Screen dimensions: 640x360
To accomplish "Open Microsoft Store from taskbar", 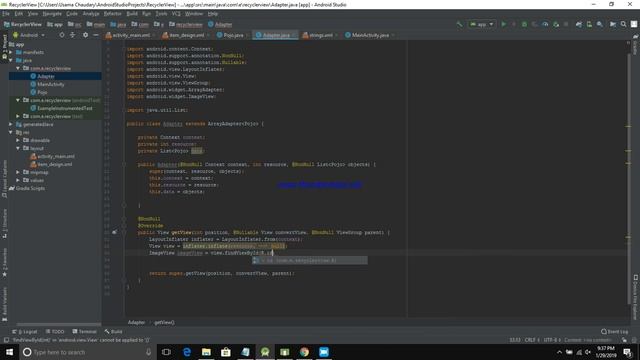I will click(226, 352).
